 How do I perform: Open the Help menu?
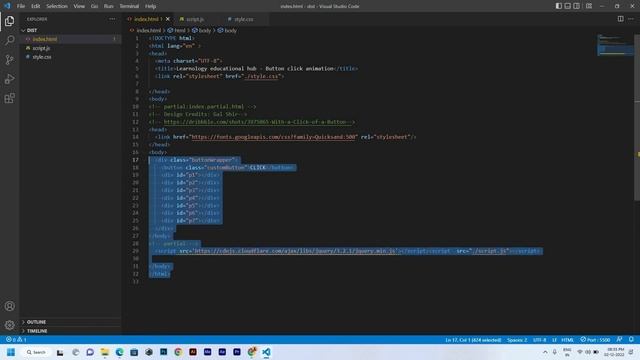click(x=151, y=6)
